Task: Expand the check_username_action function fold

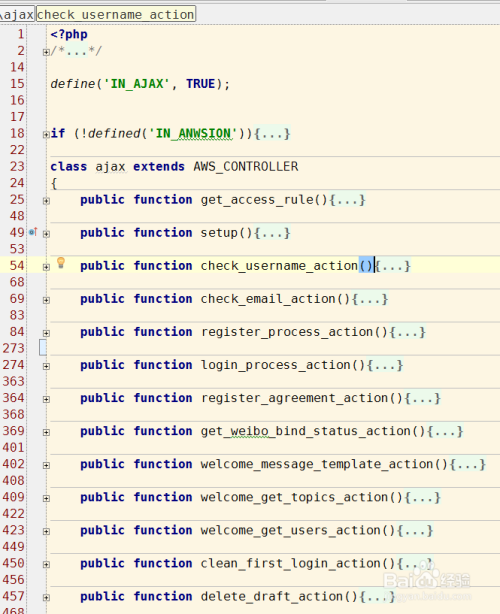Action: coord(46,267)
